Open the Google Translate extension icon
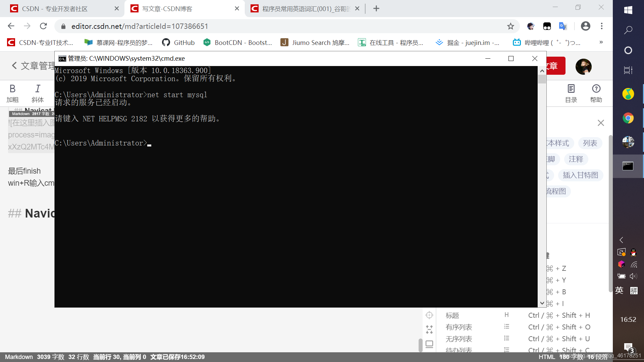The image size is (644, 362). click(x=563, y=26)
